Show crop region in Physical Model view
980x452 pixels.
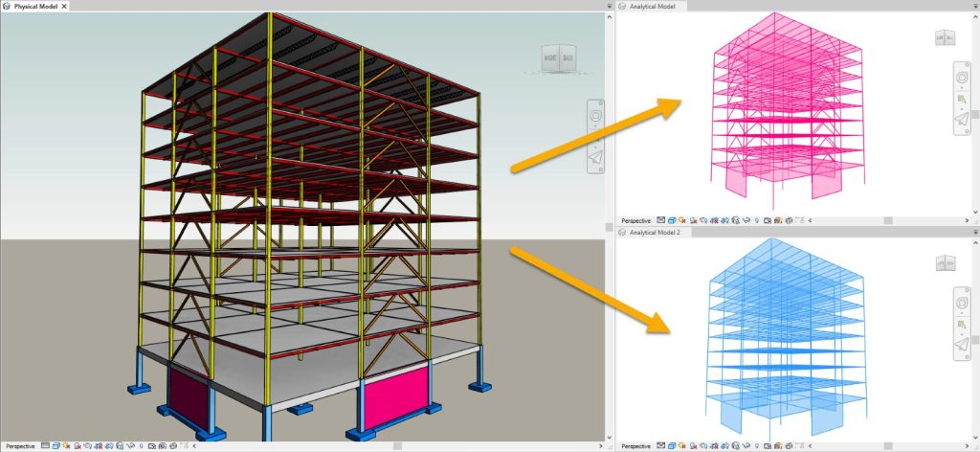click(x=109, y=445)
